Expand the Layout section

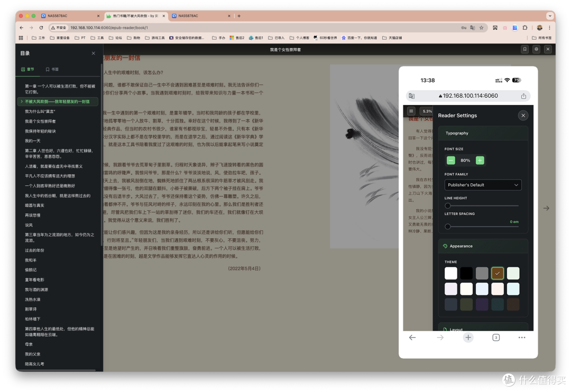tap(483, 328)
